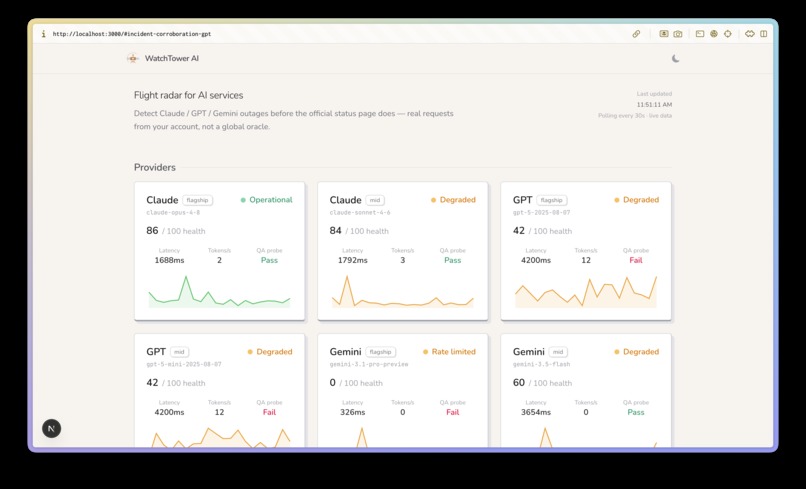Click the sparkline on GPT flagship card

pos(586,292)
